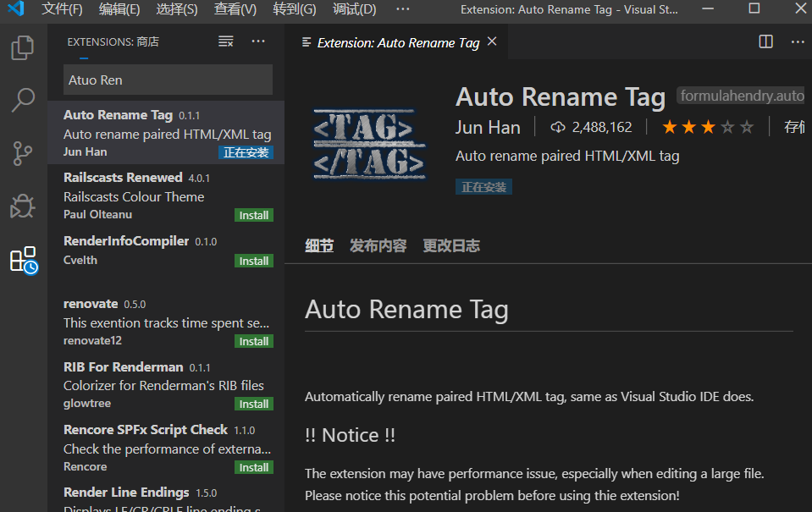Open the Explorer view in activity bar
The image size is (812, 512).
pyautogui.click(x=23, y=47)
